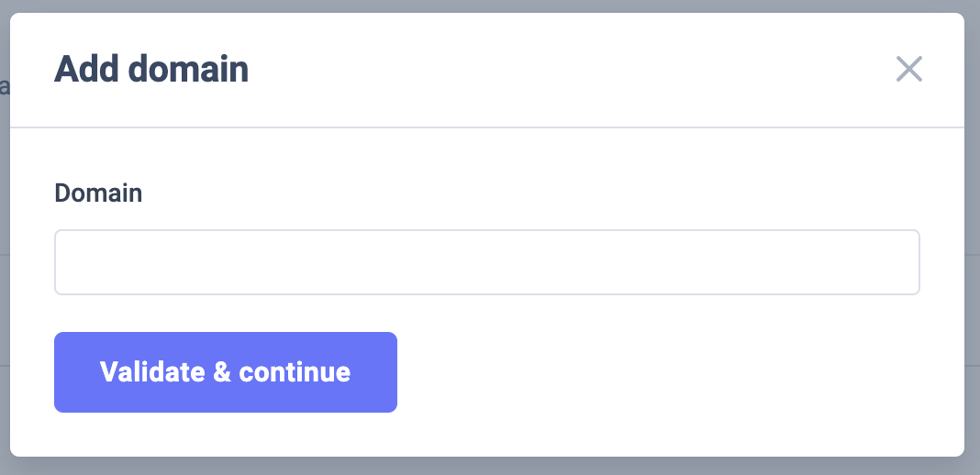Click empty white space right of Validate button
This screenshot has width=980, height=475.
click(x=661, y=372)
